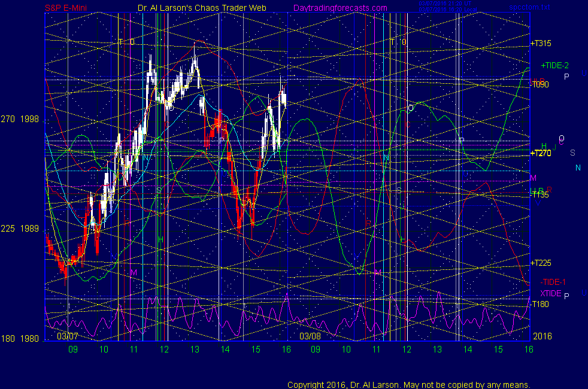The width and height of the screenshot is (588, 389).
Task: Click the +T315 level label
Action: click(x=541, y=43)
